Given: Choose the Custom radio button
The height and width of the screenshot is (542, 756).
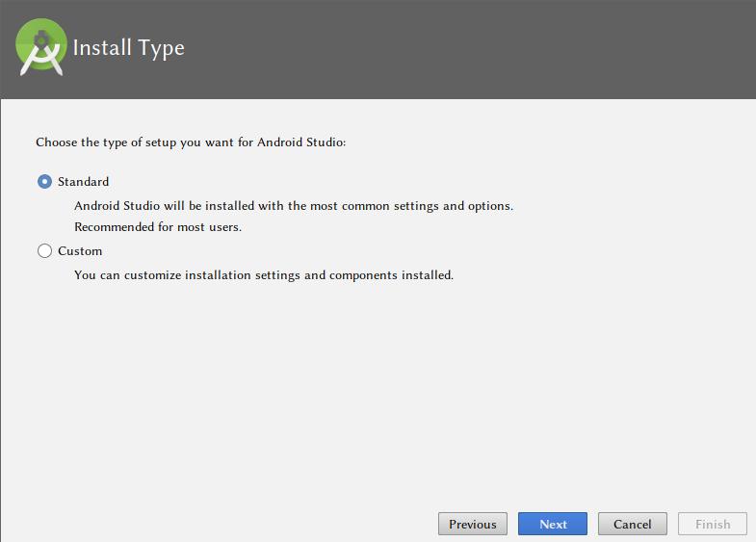Looking at the screenshot, I should pos(44,251).
